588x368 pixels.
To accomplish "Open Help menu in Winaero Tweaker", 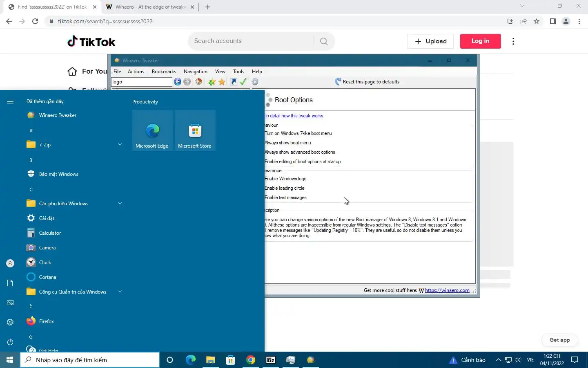I will click(257, 72).
